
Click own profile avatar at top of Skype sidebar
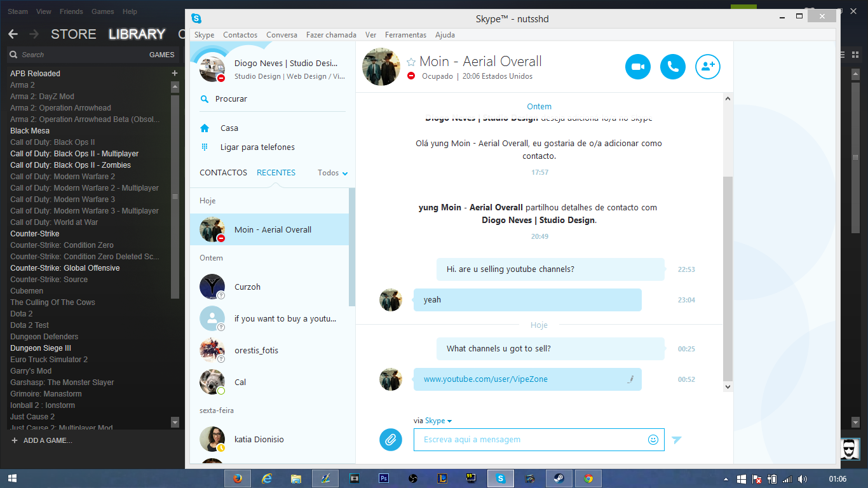click(212, 68)
